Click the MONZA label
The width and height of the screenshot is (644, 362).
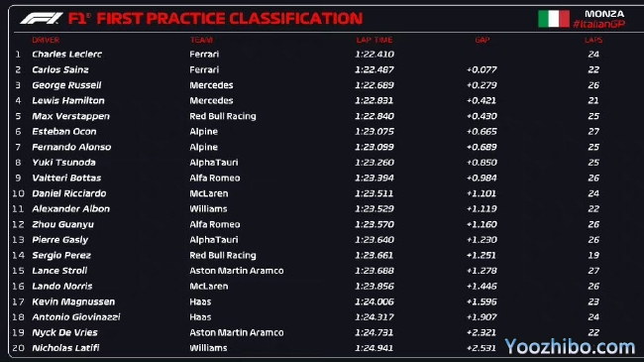[604, 14]
